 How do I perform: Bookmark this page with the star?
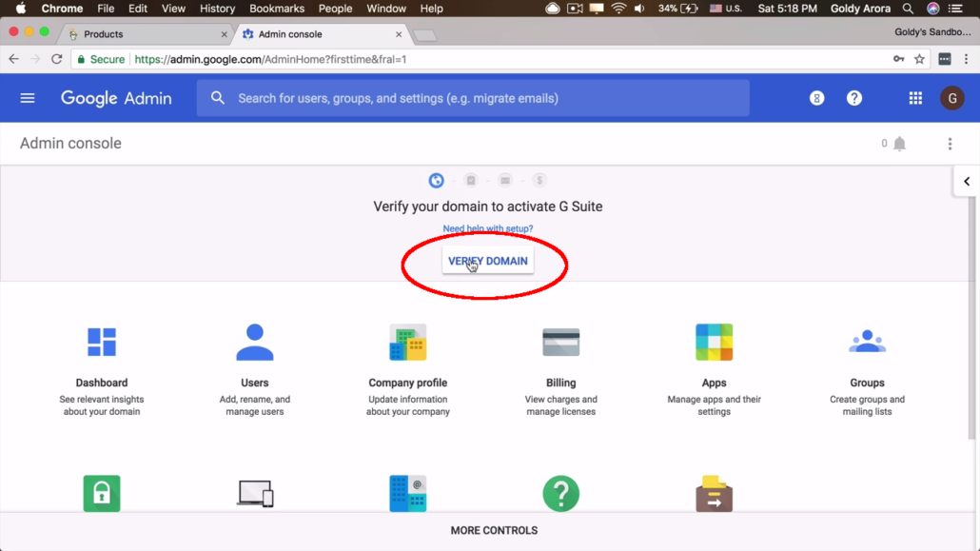tap(919, 59)
